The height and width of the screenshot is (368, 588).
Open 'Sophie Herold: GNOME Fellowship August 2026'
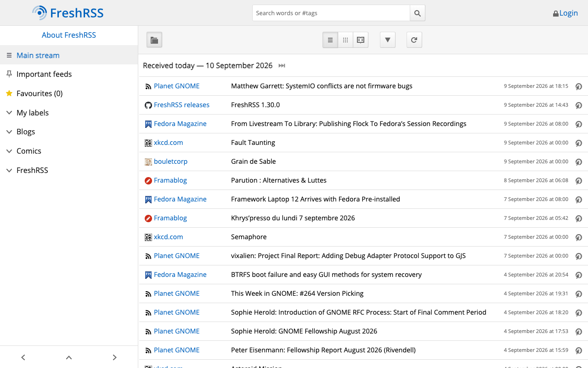tap(304, 331)
